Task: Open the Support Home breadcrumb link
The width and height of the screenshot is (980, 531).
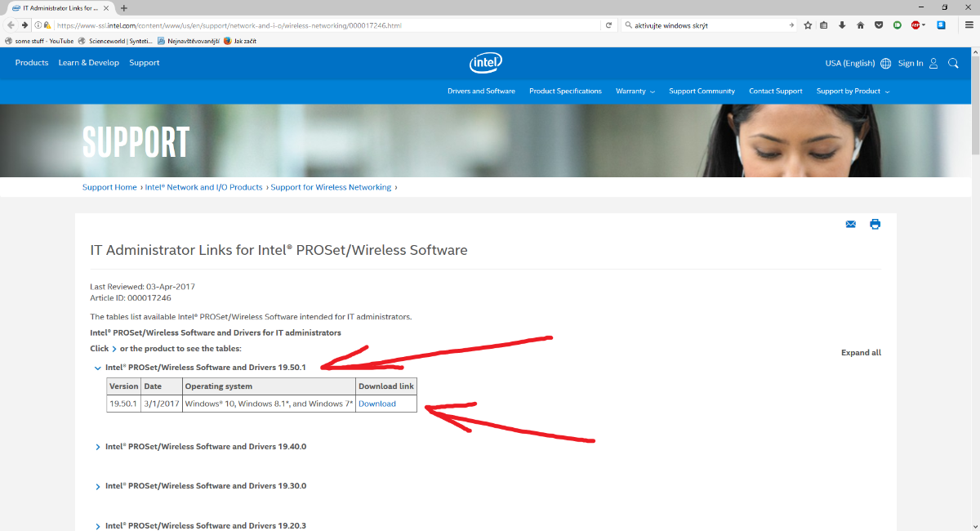Action: (x=109, y=187)
